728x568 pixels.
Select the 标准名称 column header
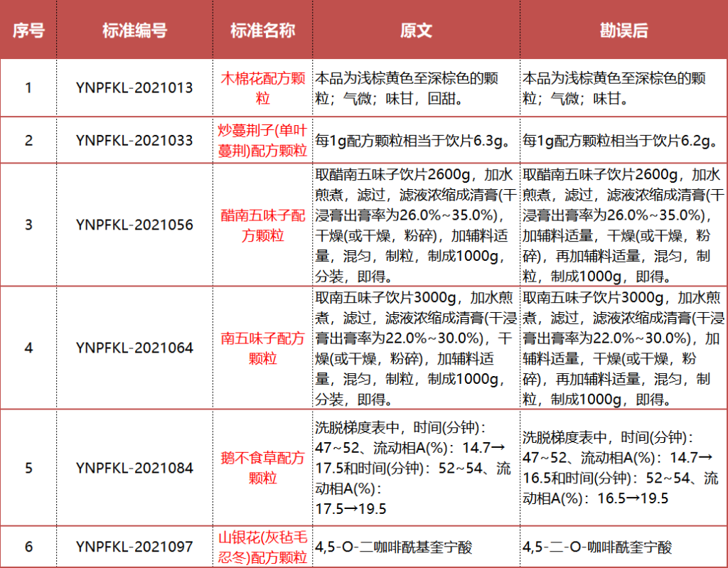(262, 31)
